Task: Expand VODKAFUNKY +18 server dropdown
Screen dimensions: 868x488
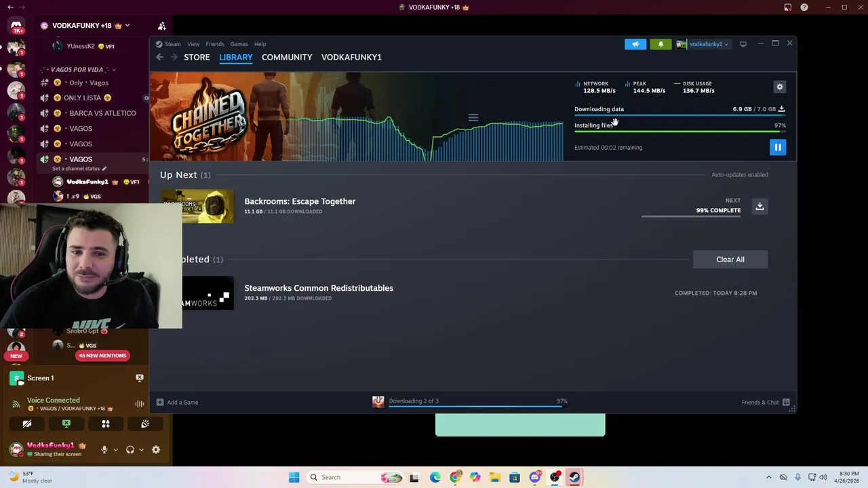Action: coord(126,26)
